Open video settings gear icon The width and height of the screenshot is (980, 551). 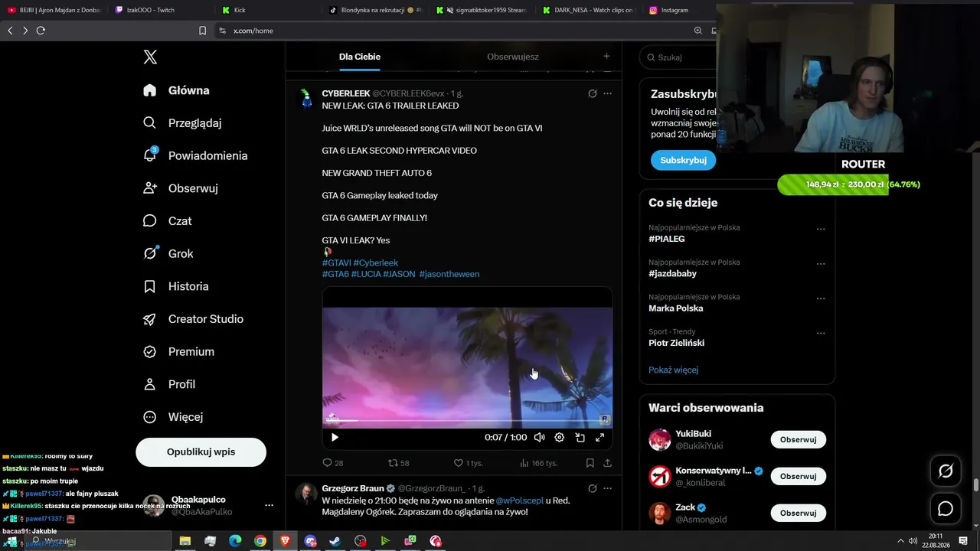click(x=560, y=438)
